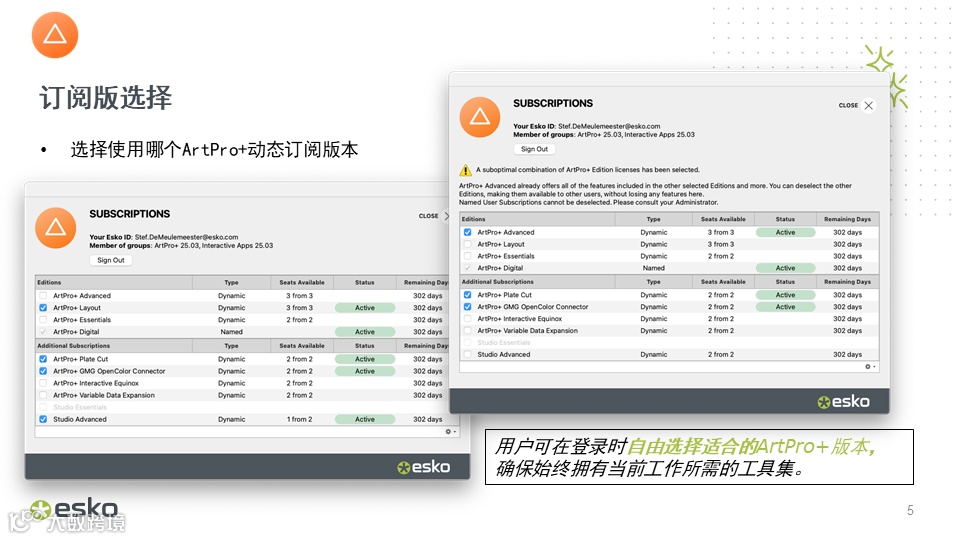The image size is (960, 540).
Task: Check Variable Data Expansion in left window
Action: point(43,396)
